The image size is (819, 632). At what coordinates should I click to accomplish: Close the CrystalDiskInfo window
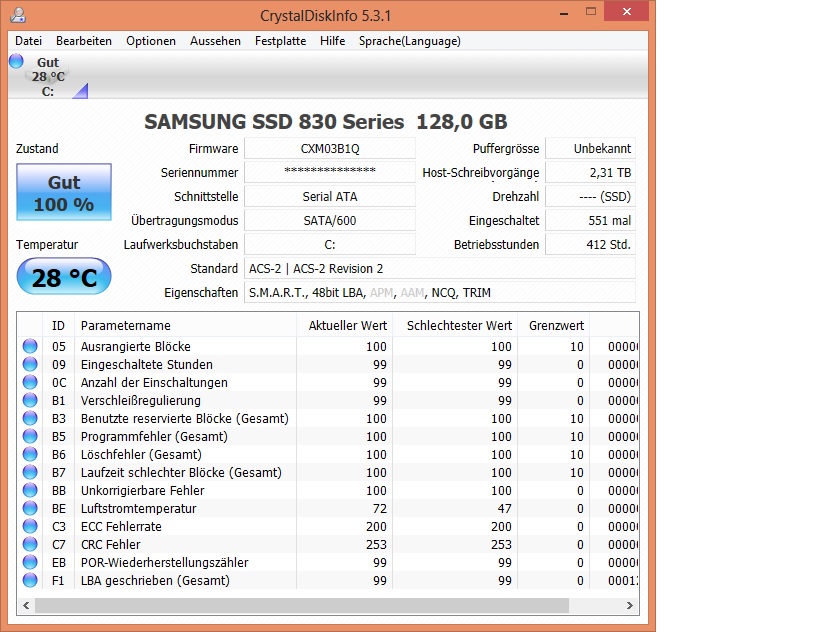pyautogui.click(x=626, y=11)
